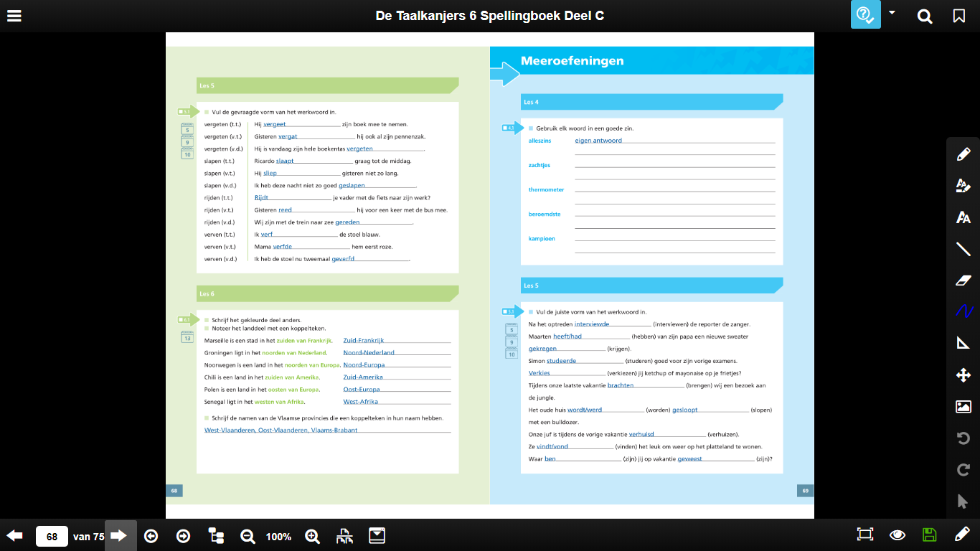Go to the next page (solid right arrow)
This screenshot has width=980, height=551.
click(119, 536)
